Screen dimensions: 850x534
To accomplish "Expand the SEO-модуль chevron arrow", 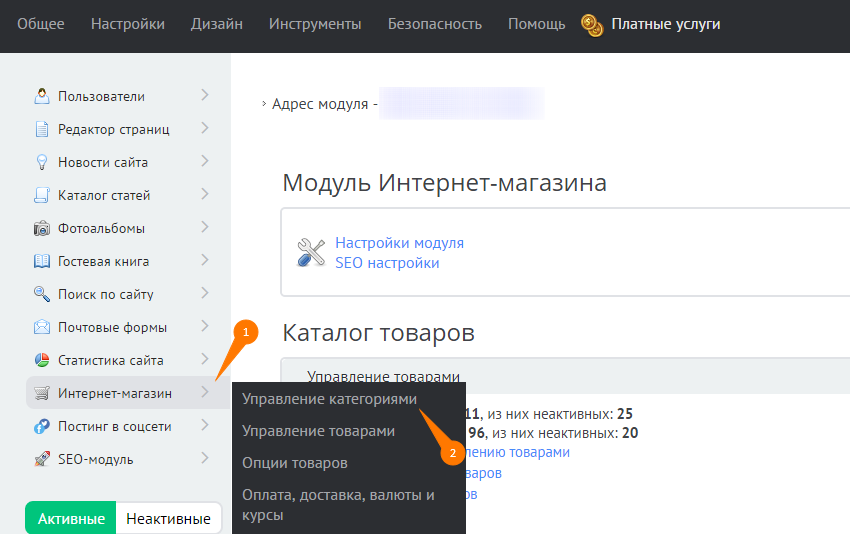I will [204, 458].
